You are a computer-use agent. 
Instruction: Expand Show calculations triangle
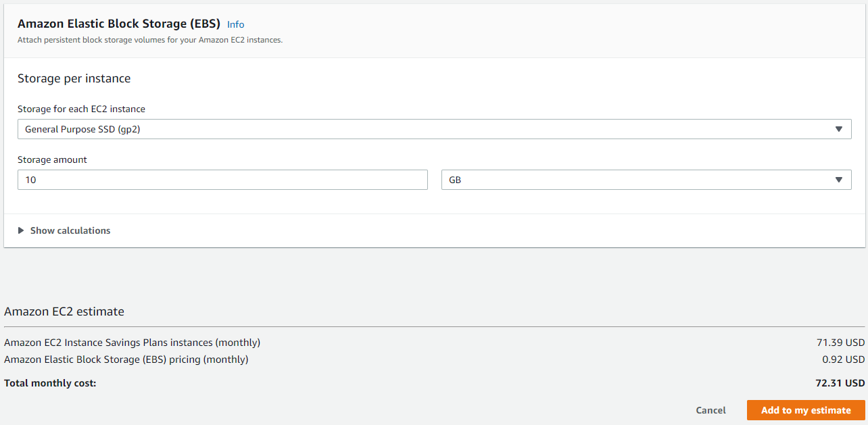click(22, 230)
